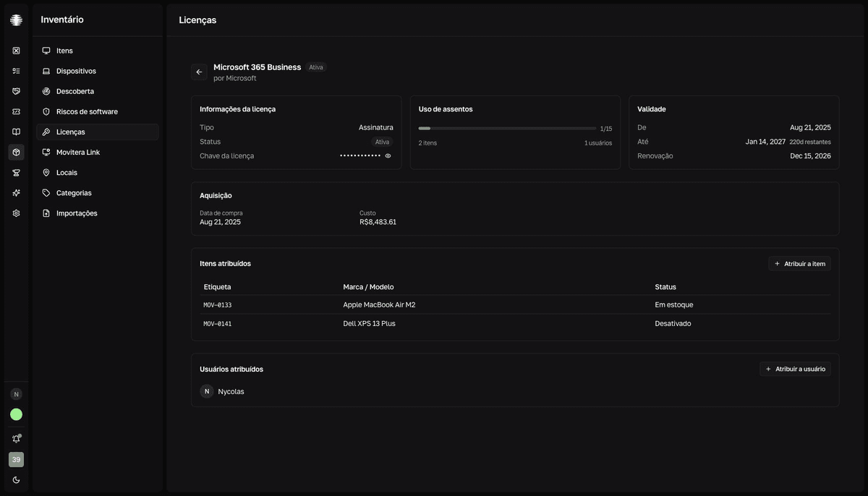This screenshot has height=496, width=868.
Task: Open Movitera Link in the sidebar
Action: 98,153
